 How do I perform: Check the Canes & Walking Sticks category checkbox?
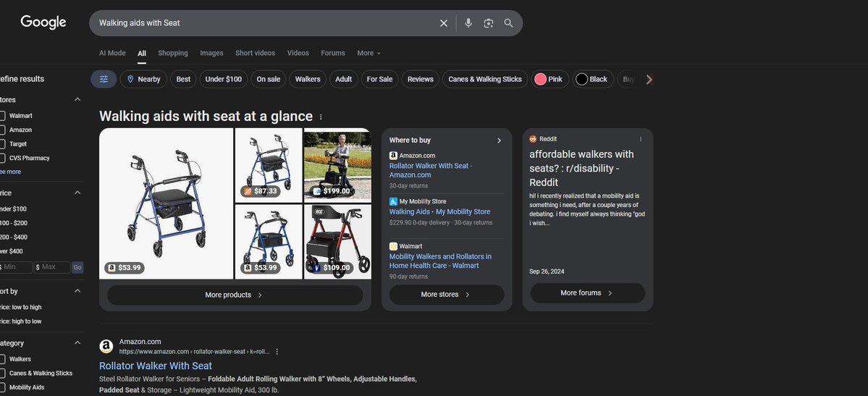tap(2, 374)
